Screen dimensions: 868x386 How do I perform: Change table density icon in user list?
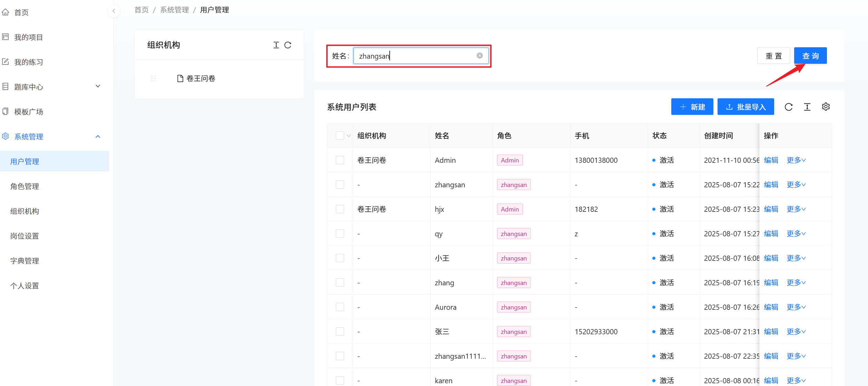(807, 107)
